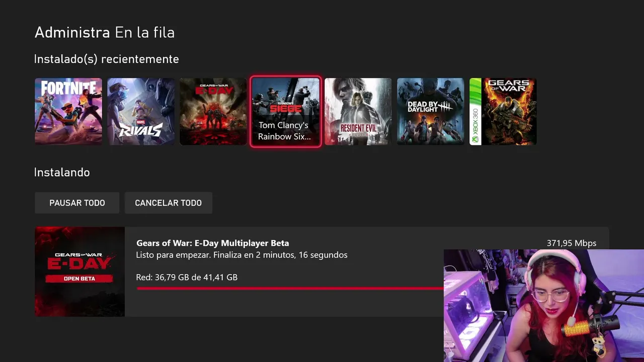
Task: Click the 'Instalando' section heading
Action: pyautogui.click(x=62, y=172)
